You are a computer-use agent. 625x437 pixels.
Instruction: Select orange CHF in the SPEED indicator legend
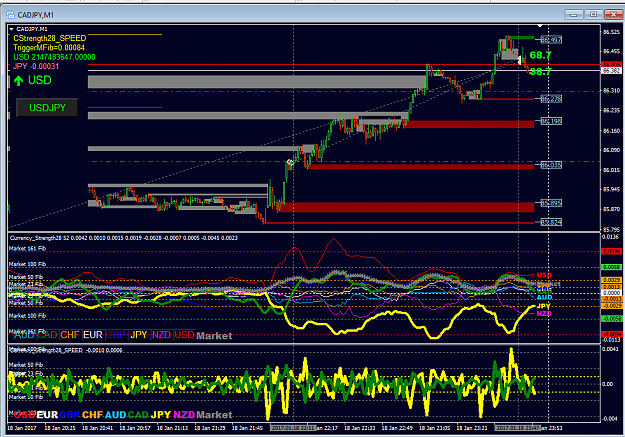point(93,415)
